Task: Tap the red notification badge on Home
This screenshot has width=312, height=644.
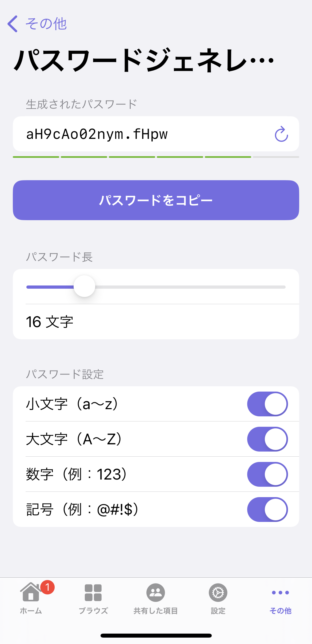Action: coord(48,587)
